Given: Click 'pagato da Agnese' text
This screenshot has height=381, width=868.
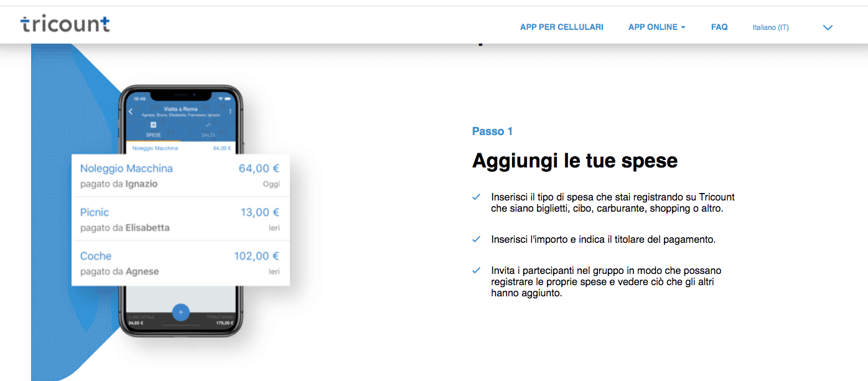Looking at the screenshot, I should [x=119, y=271].
